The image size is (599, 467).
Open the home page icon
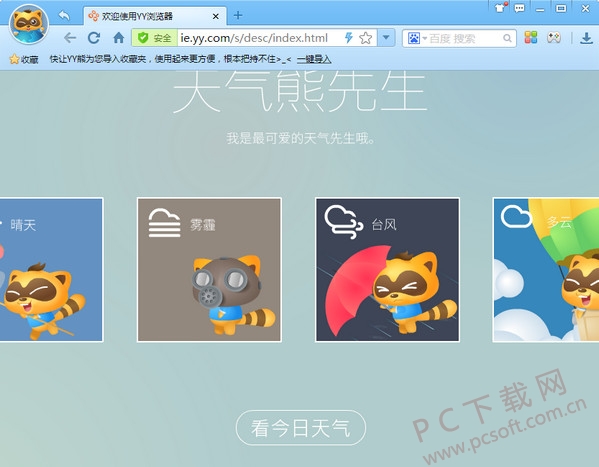tap(119, 38)
